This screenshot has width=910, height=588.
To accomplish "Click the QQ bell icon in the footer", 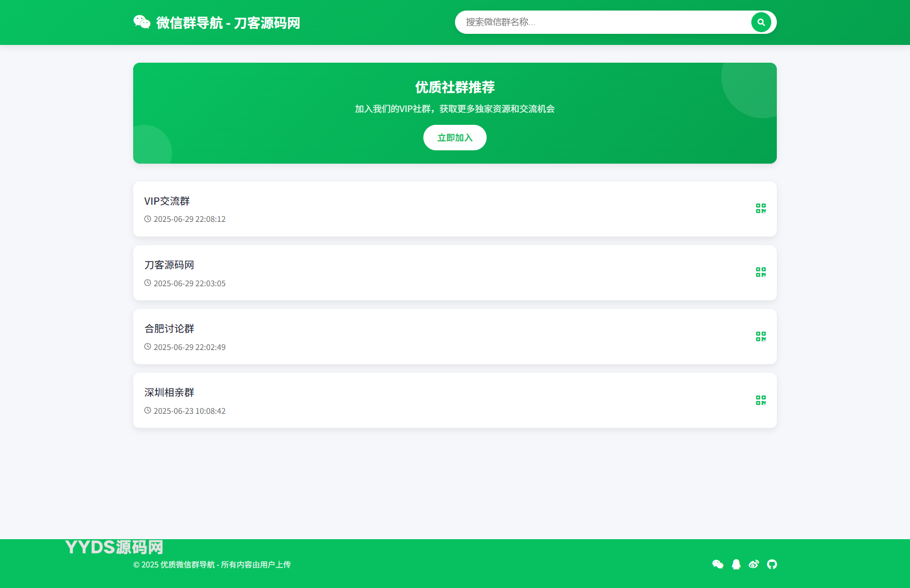I will click(736, 564).
